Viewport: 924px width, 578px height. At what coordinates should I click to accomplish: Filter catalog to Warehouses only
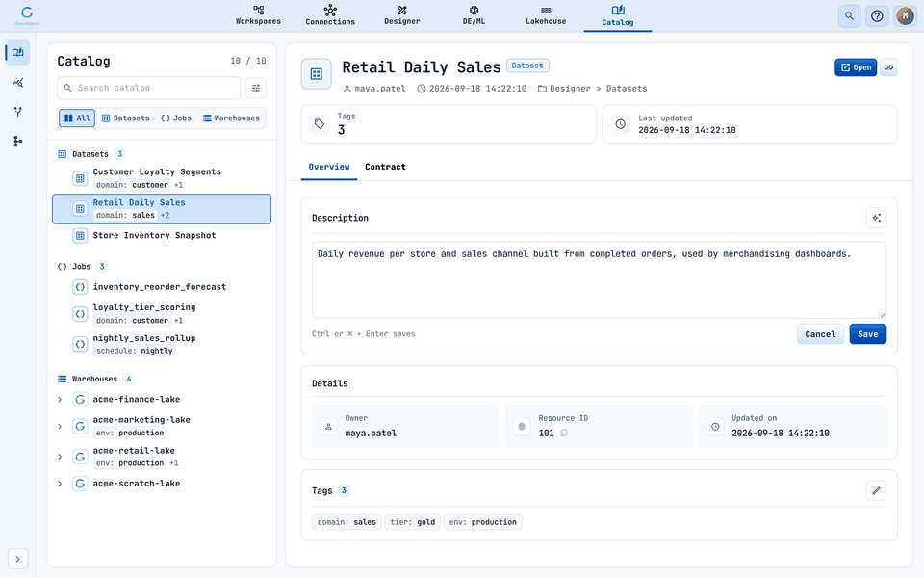231,118
